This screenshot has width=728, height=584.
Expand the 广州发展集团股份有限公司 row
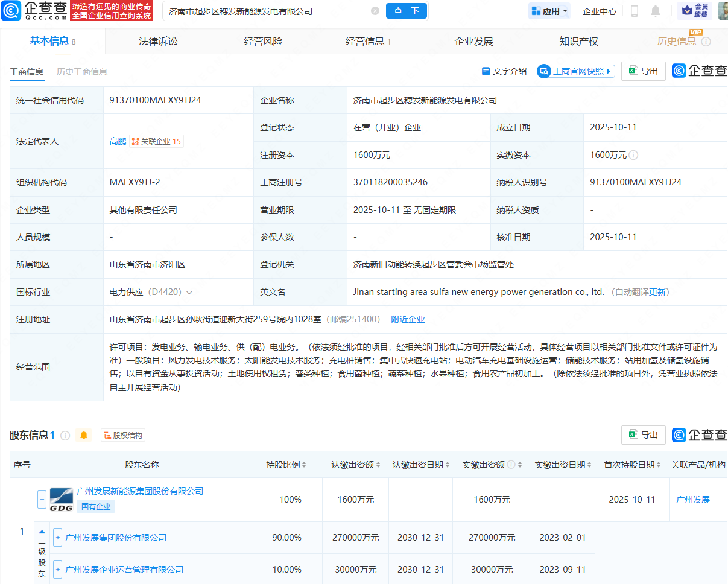57,538
